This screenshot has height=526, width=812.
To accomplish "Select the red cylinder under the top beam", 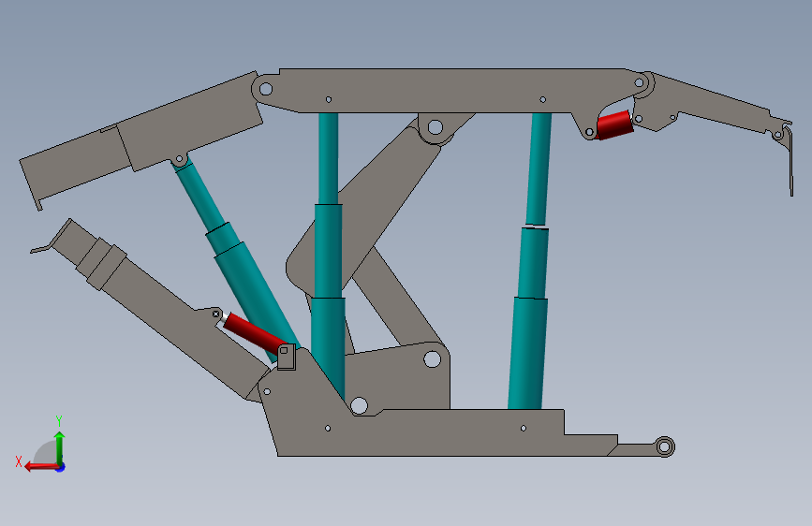I will 614,124.
